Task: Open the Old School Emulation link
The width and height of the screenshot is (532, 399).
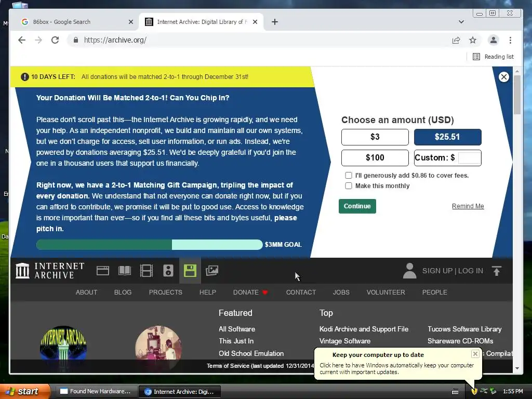Action: (x=251, y=353)
